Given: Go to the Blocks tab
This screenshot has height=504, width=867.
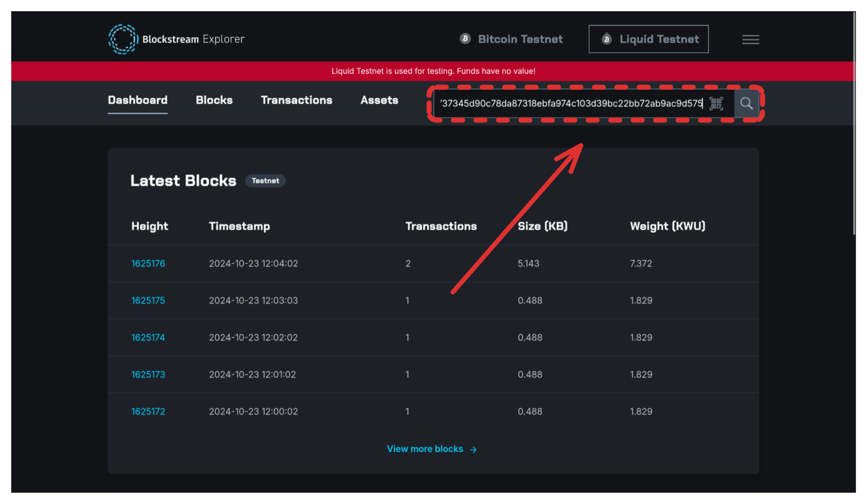Looking at the screenshot, I should click(214, 100).
